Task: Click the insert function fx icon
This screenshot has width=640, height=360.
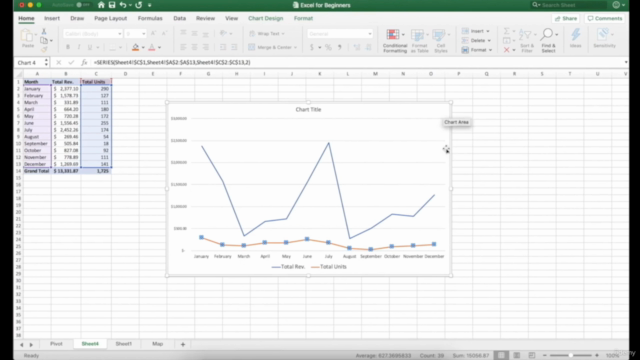Action: point(84,62)
